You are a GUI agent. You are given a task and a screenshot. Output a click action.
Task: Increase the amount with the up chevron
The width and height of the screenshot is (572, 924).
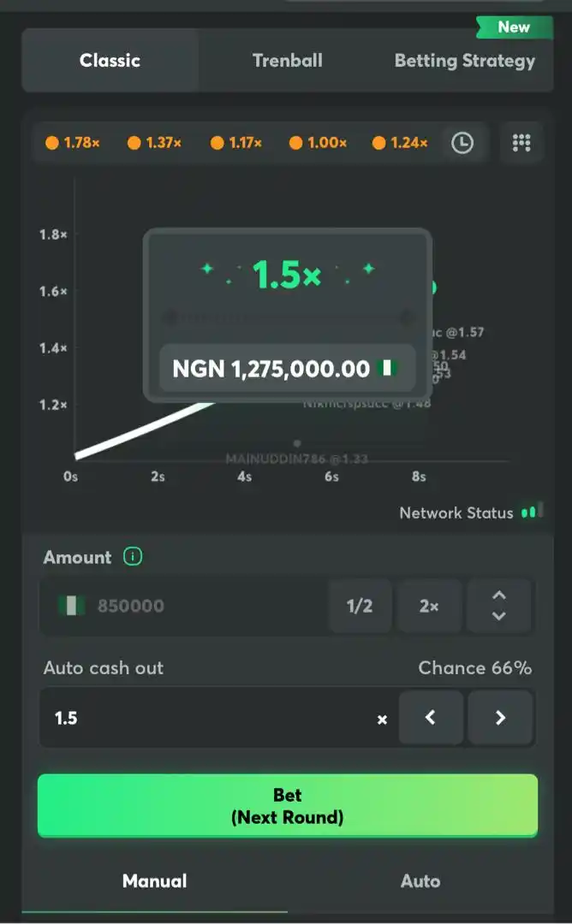(499, 595)
